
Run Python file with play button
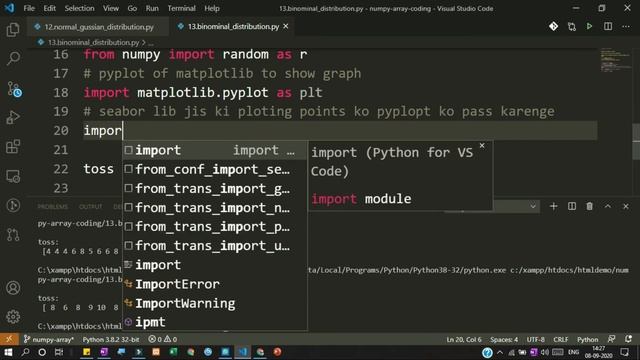click(589, 27)
